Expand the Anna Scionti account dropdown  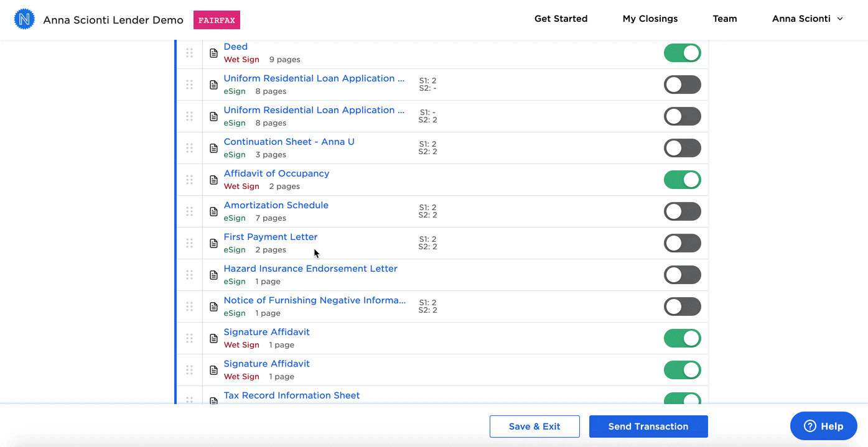click(807, 19)
